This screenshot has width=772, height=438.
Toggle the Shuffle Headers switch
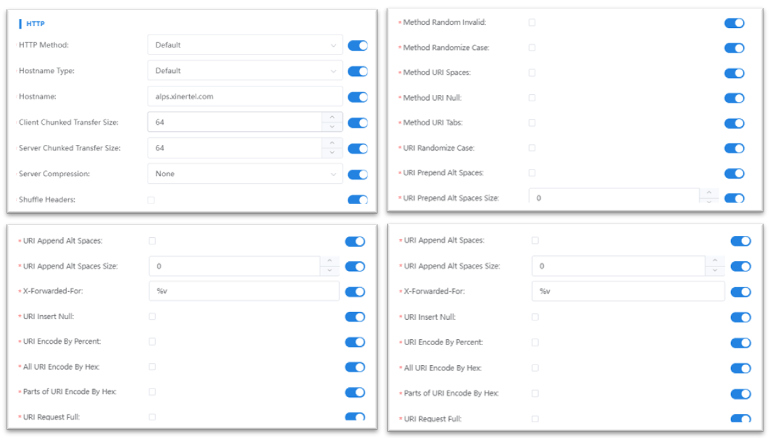(x=357, y=200)
